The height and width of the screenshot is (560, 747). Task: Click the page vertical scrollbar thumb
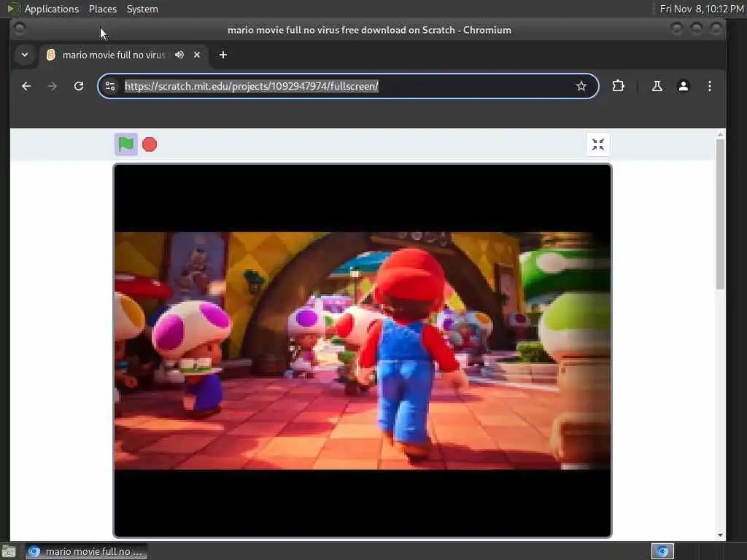[x=720, y=214]
